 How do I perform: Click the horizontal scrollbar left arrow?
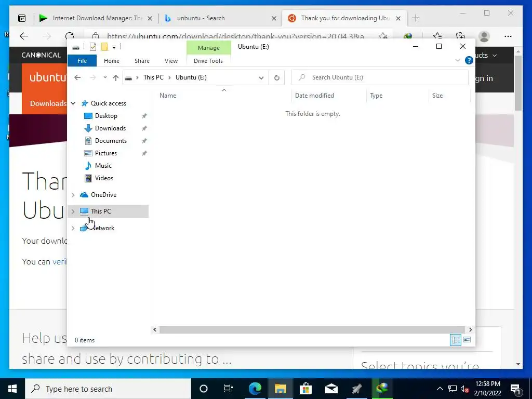click(155, 329)
